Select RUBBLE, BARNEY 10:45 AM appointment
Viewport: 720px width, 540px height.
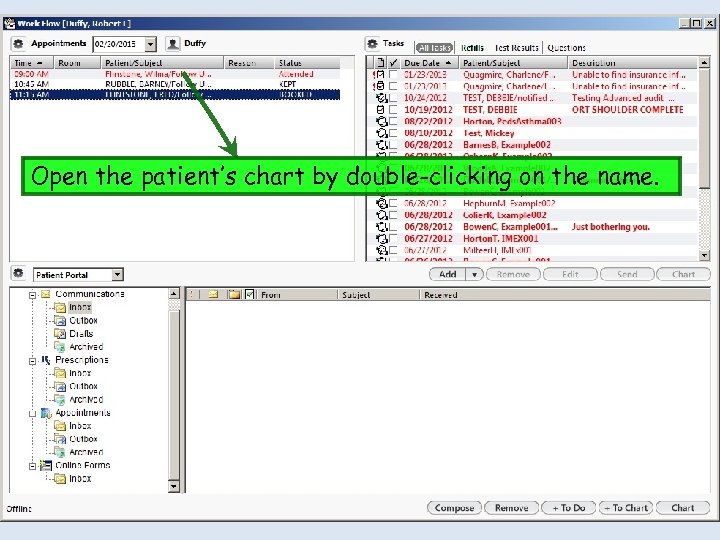[x=175, y=84]
